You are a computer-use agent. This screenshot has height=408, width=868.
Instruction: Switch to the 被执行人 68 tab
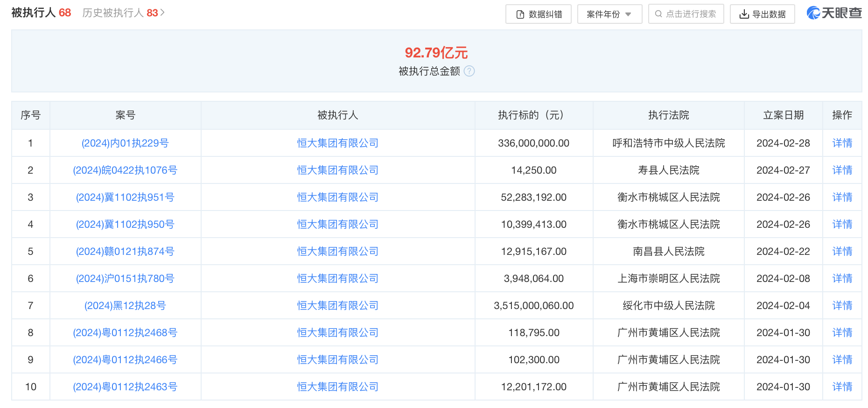coord(41,13)
